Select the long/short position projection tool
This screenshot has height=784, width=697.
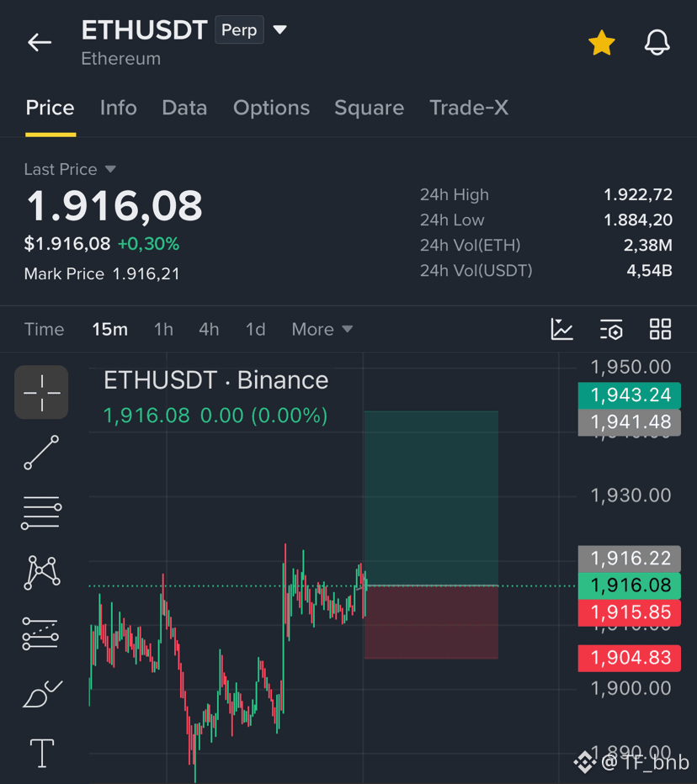click(40, 633)
